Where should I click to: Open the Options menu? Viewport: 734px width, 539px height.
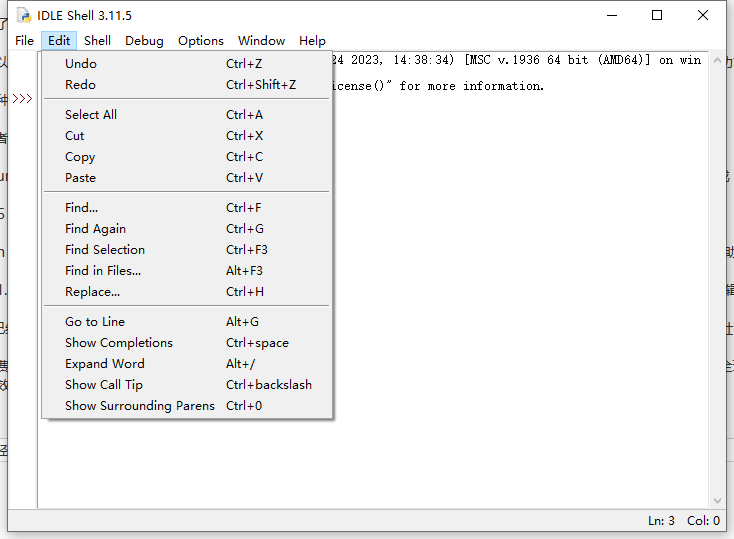point(201,41)
